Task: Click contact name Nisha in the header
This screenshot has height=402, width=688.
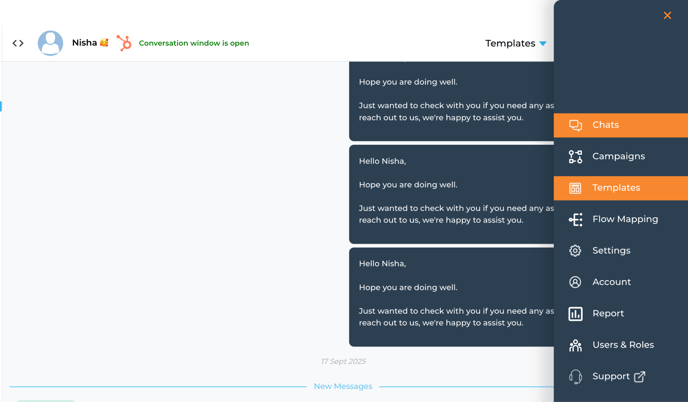Action: (84, 43)
